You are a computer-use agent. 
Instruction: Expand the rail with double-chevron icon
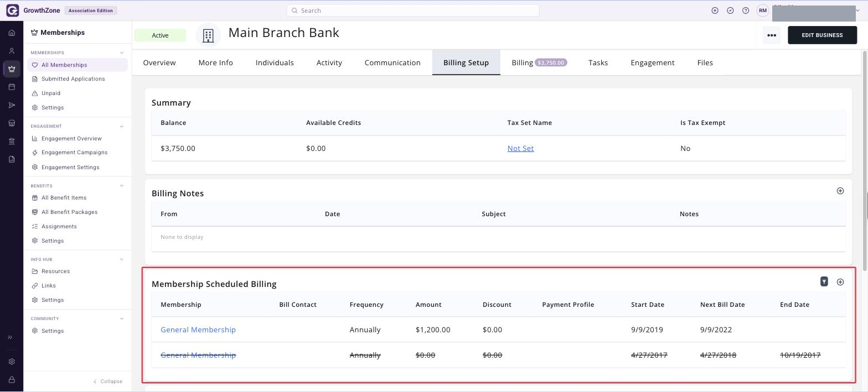tap(10, 337)
